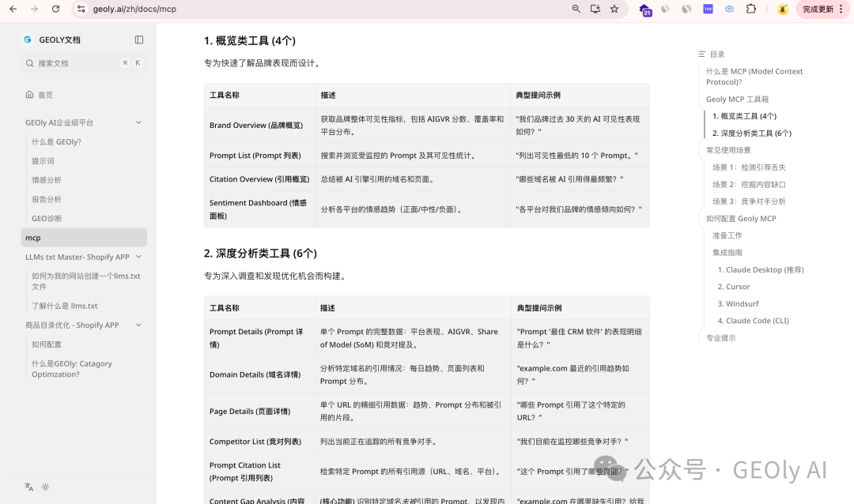Collapse 商品目录优化 - Shopify APP section

[138, 325]
